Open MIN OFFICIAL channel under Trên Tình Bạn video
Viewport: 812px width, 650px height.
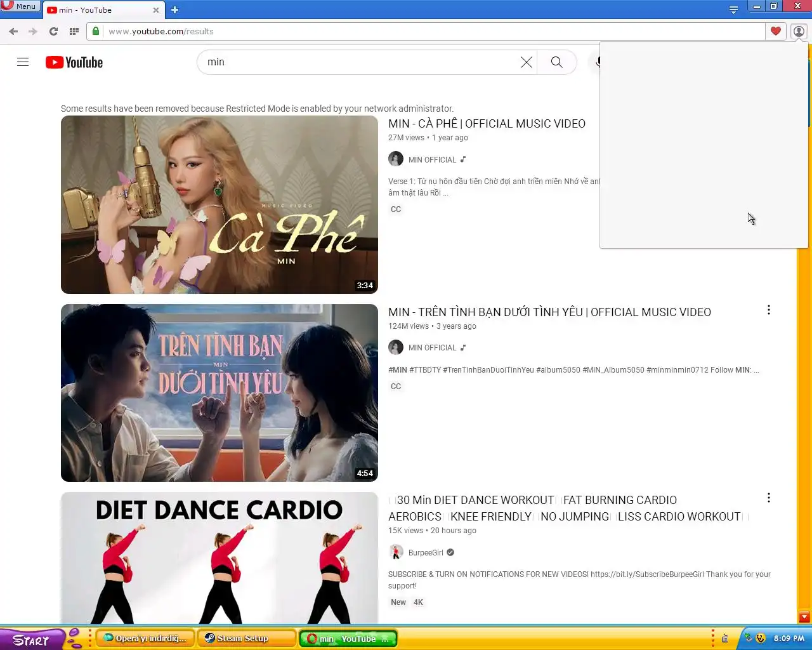click(432, 348)
